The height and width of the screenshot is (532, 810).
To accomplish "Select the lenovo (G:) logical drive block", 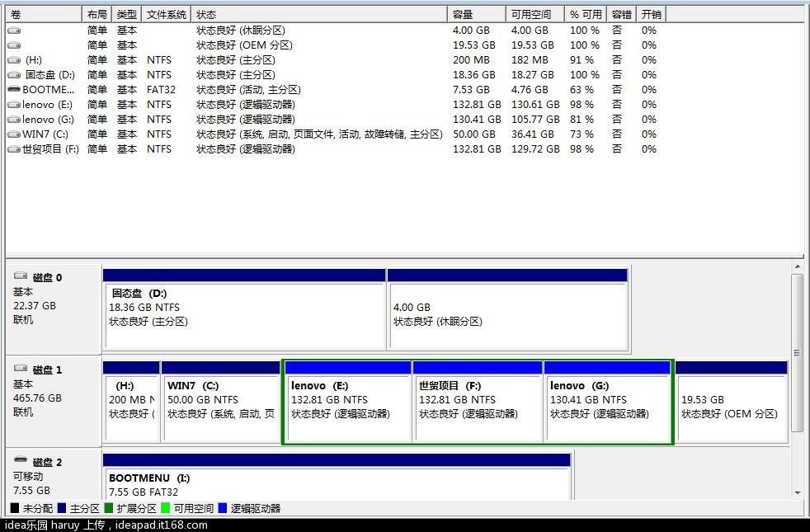I will (607, 402).
